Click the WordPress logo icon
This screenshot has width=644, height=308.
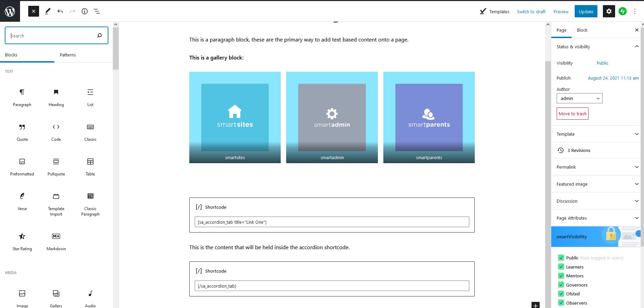10,11
